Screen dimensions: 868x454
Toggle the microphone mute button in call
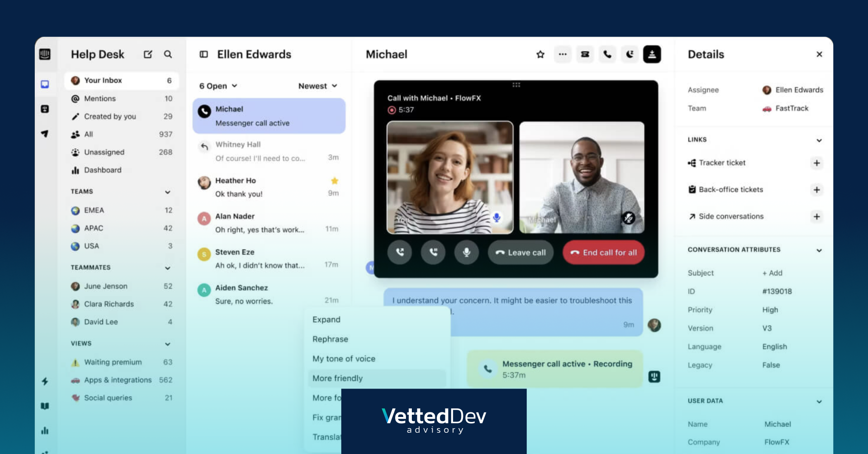(x=467, y=252)
